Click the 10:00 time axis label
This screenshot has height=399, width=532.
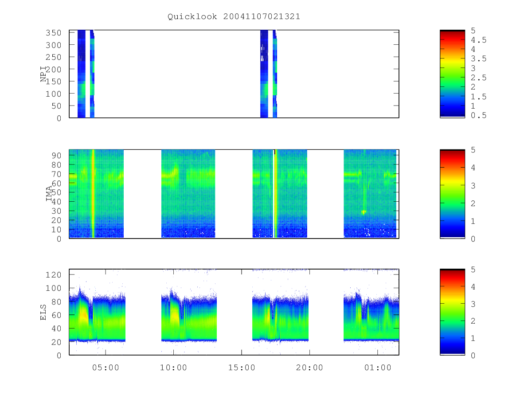(x=173, y=368)
